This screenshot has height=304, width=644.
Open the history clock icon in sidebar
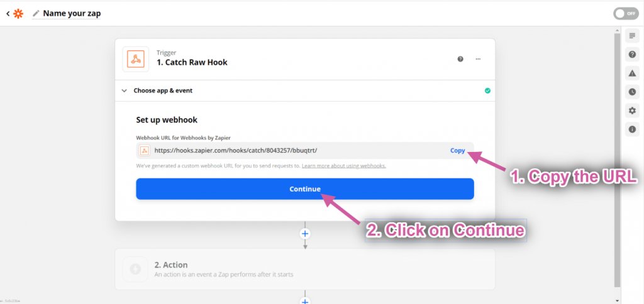[632, 92]
